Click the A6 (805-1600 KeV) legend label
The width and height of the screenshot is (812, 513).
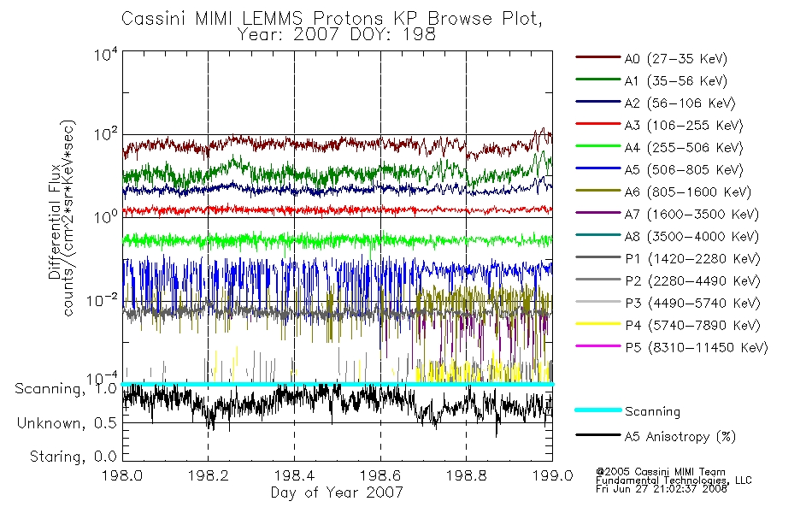point(688,192)
